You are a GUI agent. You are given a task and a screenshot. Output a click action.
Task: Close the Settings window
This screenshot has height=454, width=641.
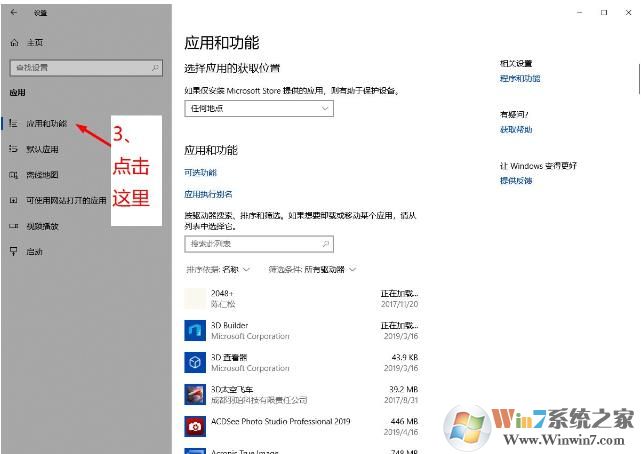pos(628,13)
